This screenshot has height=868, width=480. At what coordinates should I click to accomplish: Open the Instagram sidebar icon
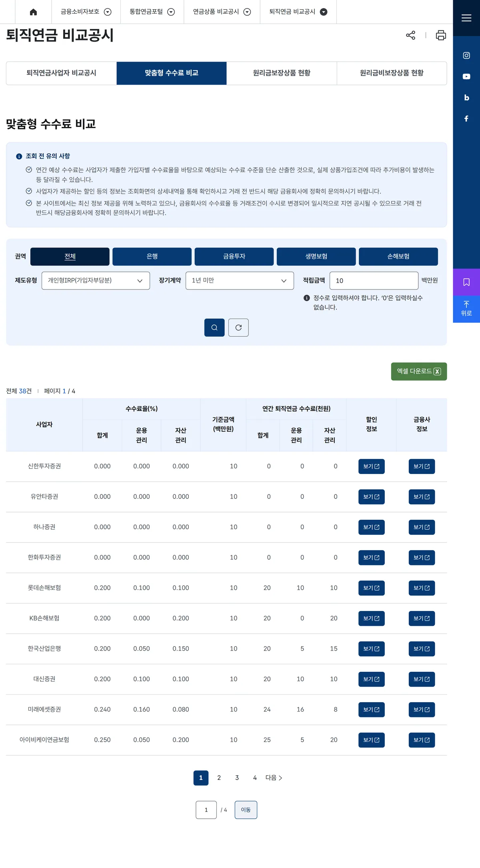coord(466,55)
